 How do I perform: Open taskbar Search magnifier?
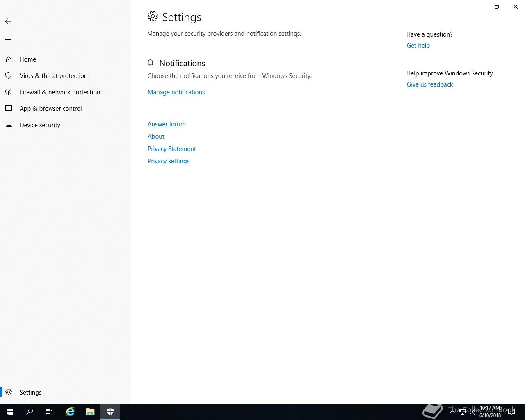coord(30,412)
